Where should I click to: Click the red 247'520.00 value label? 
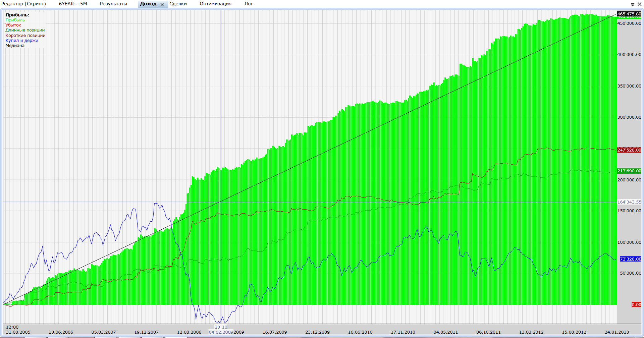pos(629,150)
